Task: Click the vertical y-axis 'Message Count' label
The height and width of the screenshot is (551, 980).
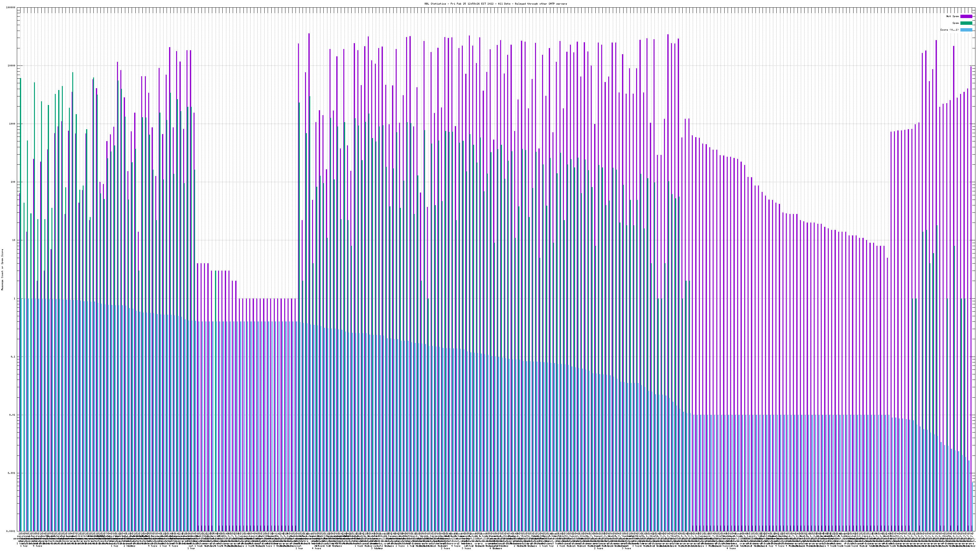Action: pos(2,269)
